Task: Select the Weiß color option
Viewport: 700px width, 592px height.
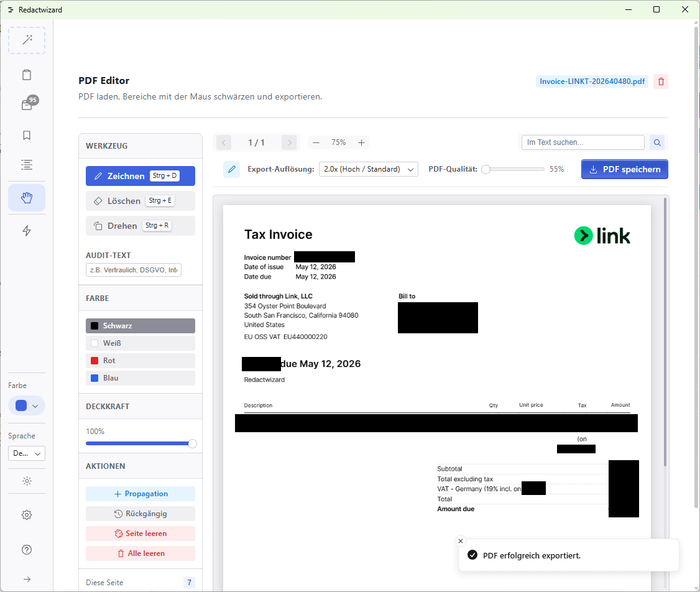Action: coord(140,343)
